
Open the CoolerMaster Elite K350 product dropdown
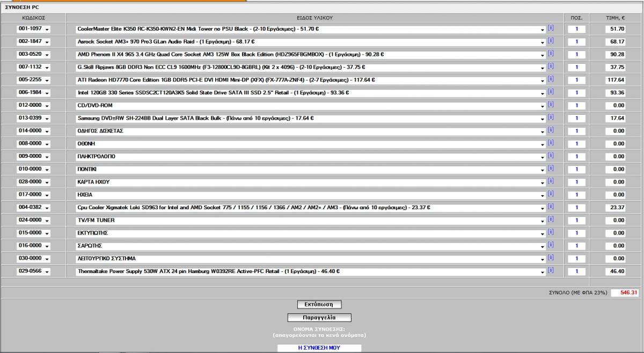(x=311, y=29)
